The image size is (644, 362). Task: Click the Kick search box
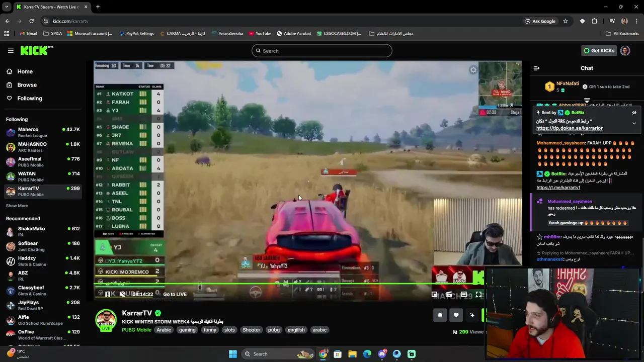coord(321,51)
